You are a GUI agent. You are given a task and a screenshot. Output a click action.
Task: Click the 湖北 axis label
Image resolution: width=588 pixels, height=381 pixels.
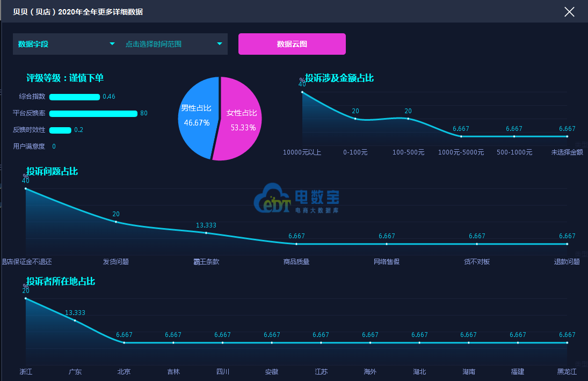tap(419, 372)
